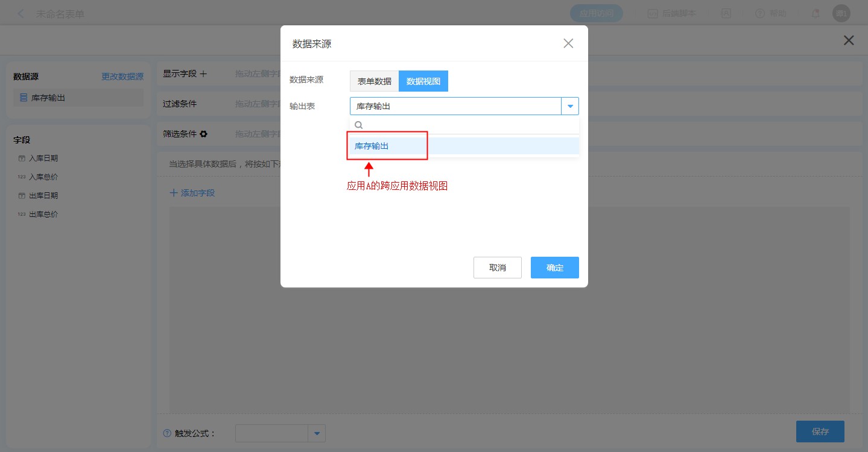Click the notification bell icon
Viewport: 868px width, 452px height.
pos(816,13)
